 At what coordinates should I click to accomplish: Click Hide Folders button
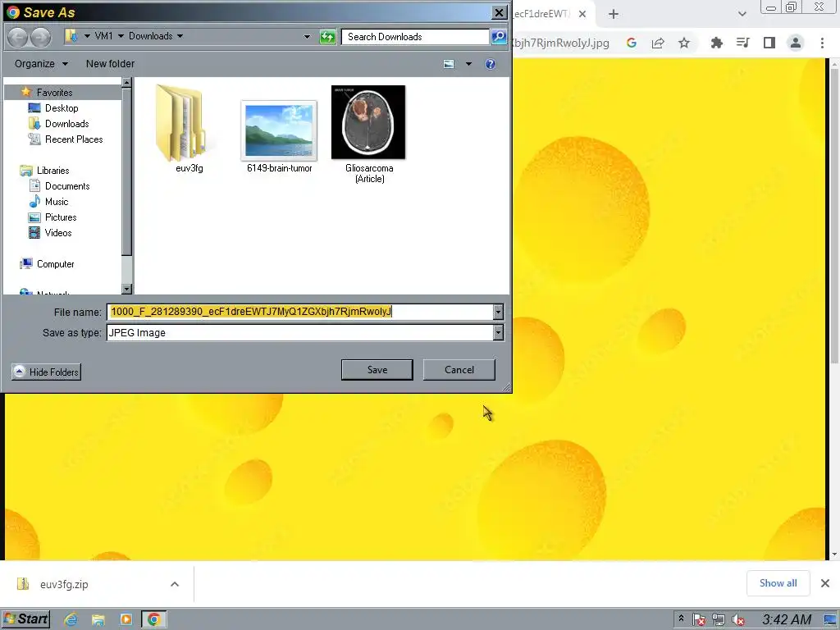tap(46, 372)
